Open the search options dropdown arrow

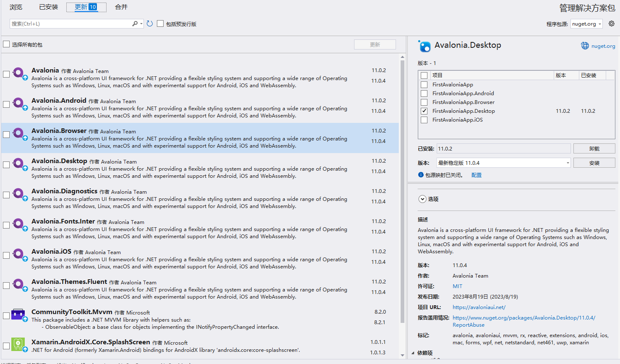pyautogui.click(x=141, y=23)
